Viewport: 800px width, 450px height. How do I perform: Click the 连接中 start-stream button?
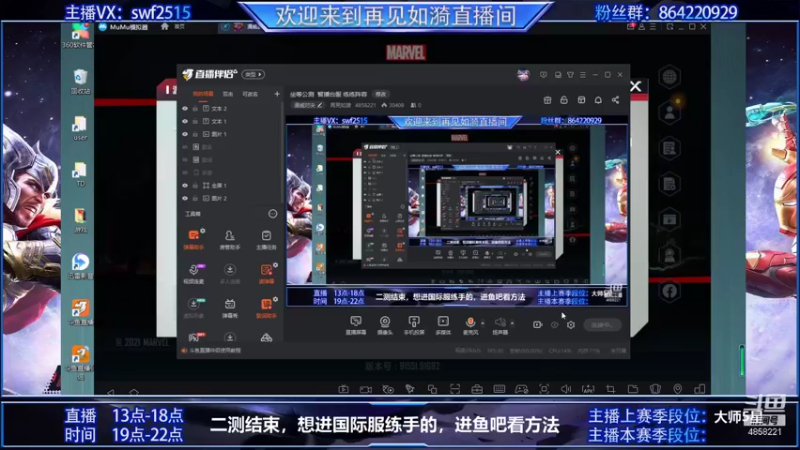click(x=602, y=324)
